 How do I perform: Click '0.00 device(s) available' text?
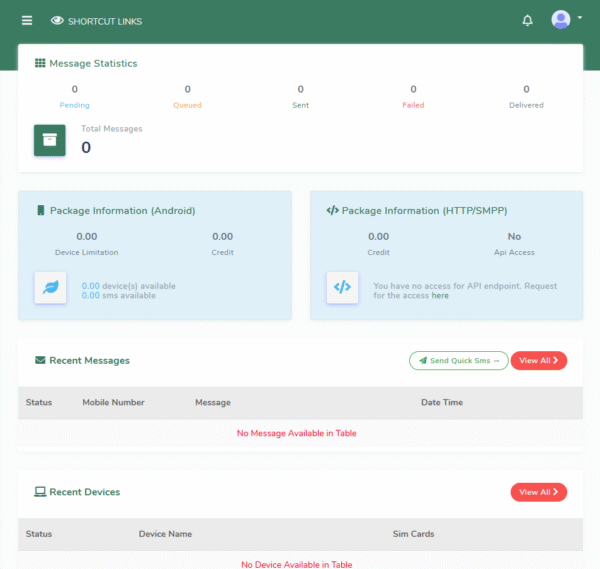pos(129,286)
